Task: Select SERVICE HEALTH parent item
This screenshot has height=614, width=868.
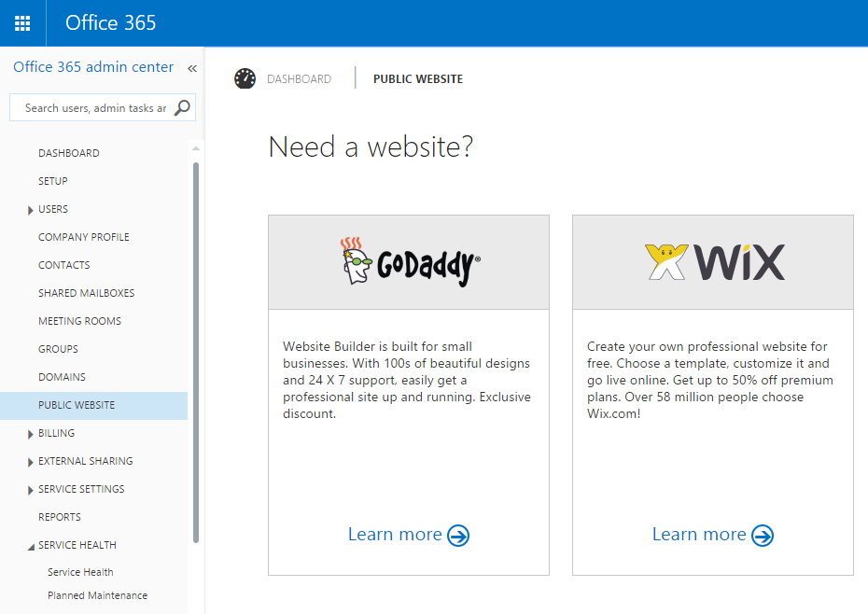Action: (77, 545)
